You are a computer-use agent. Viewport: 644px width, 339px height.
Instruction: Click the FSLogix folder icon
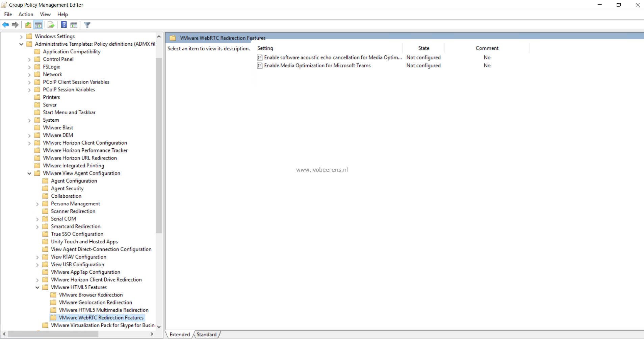[37, 67]
